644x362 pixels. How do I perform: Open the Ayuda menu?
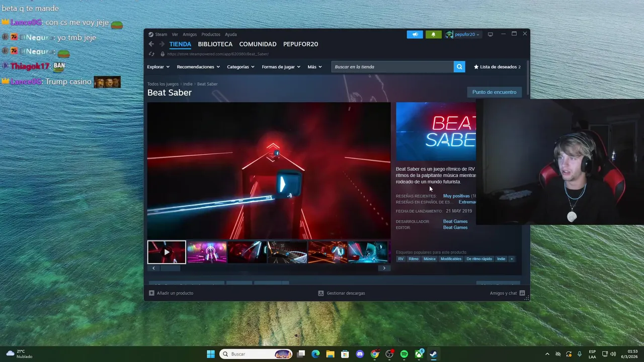coord(230,34)
